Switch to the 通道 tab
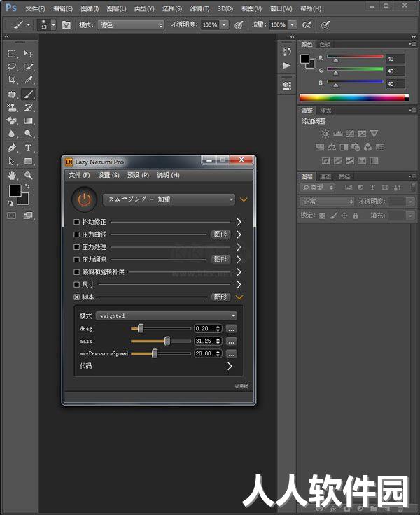Viewport: 420px width, 515px height. pyautogui.click(x=325, y=177)
